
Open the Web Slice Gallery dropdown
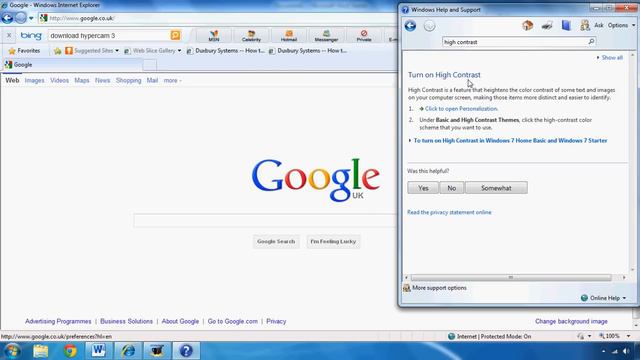coord(153,51)
